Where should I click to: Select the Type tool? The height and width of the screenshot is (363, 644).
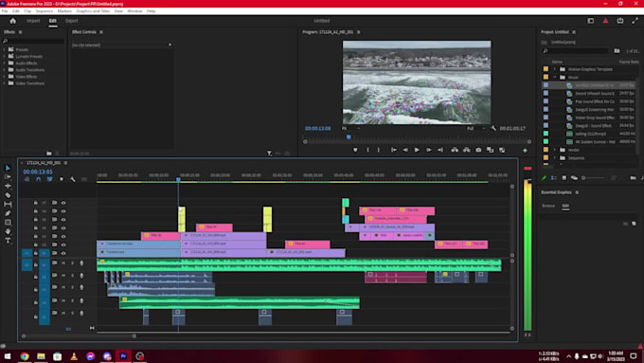[x=8, y=240]
